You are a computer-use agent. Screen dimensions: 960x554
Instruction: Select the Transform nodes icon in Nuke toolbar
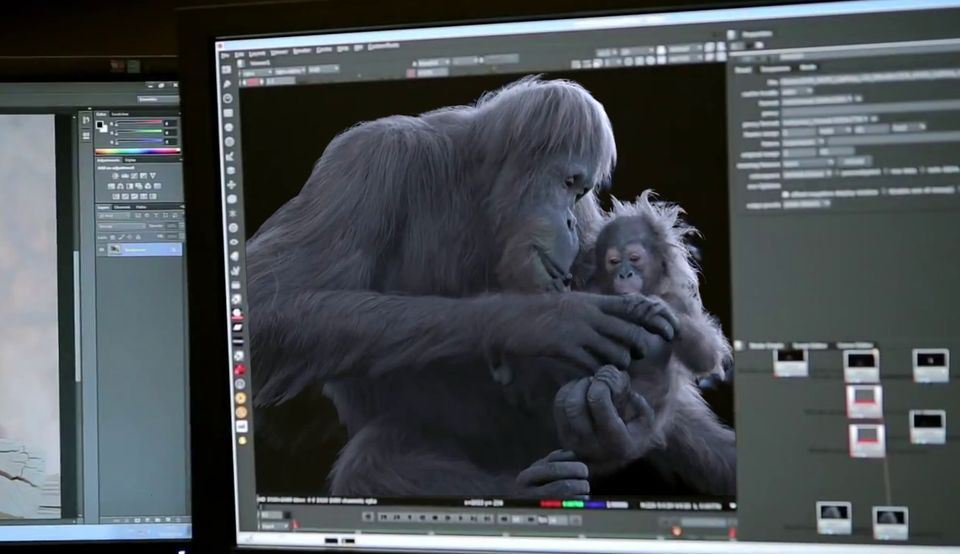pos(230,184)
